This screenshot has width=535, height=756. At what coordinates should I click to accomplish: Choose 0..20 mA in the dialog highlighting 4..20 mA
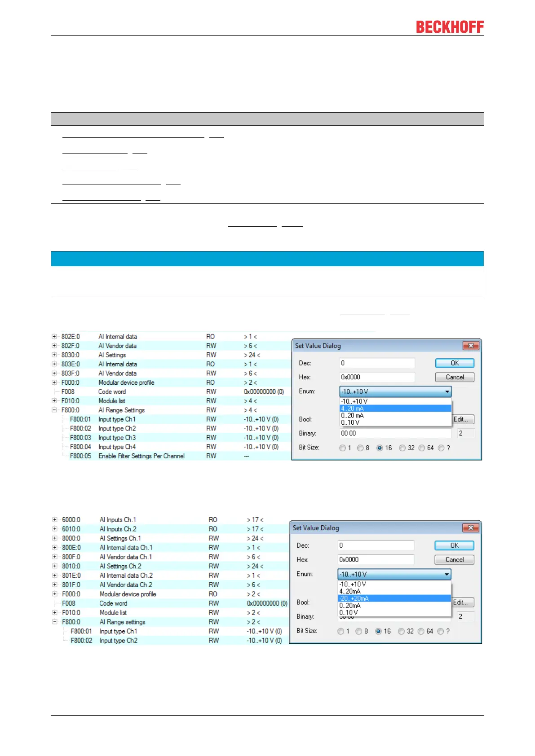tap(395, 416)
